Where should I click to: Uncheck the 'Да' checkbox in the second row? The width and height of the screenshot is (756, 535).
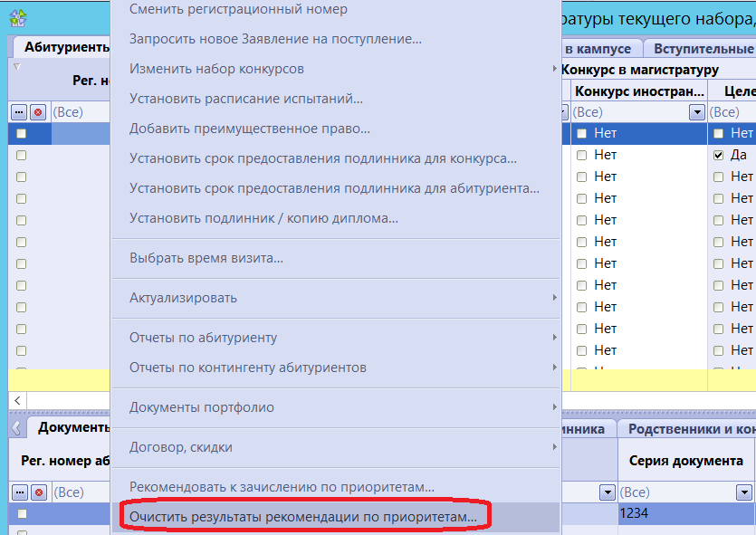pos(719,155)
